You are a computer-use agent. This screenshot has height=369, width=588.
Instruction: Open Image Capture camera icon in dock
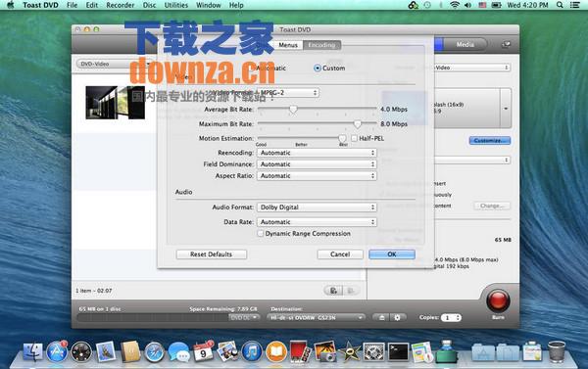pos(325,351)
